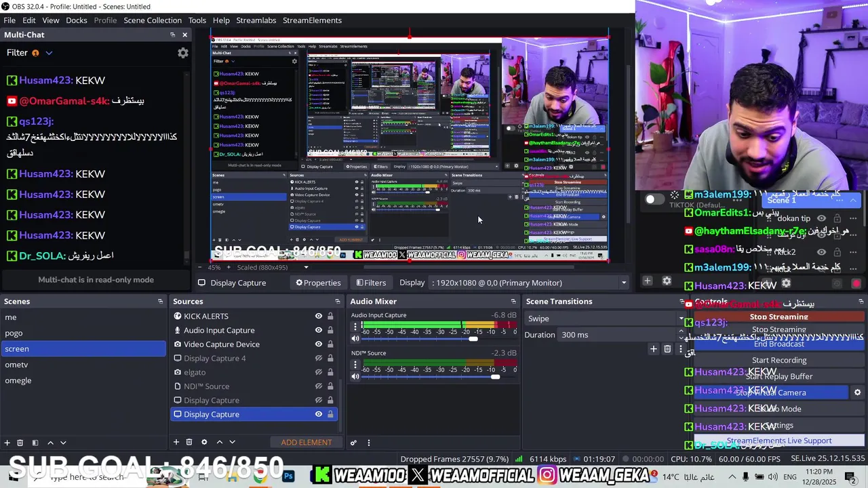The width and height of the screenshot is (868, 488).
Task: Click the Audio Input Capture volume slider handle
Action: point(473,338)
